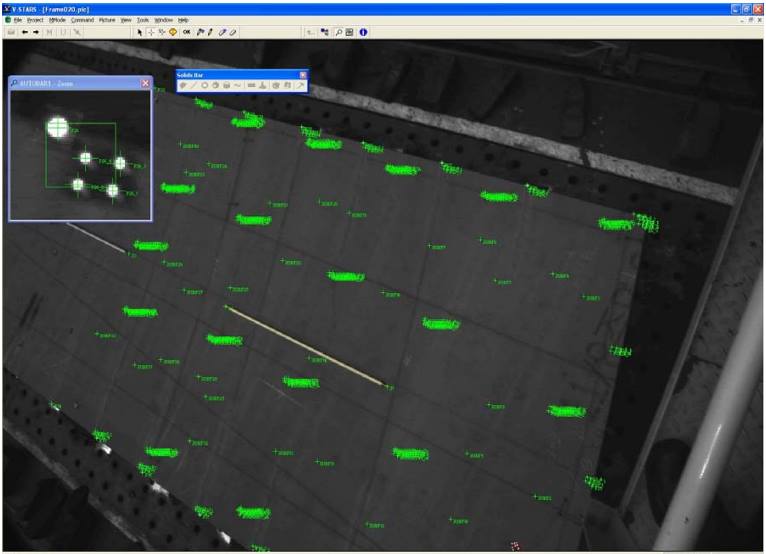Select the arrow pointer tool

tap(140, 32)
